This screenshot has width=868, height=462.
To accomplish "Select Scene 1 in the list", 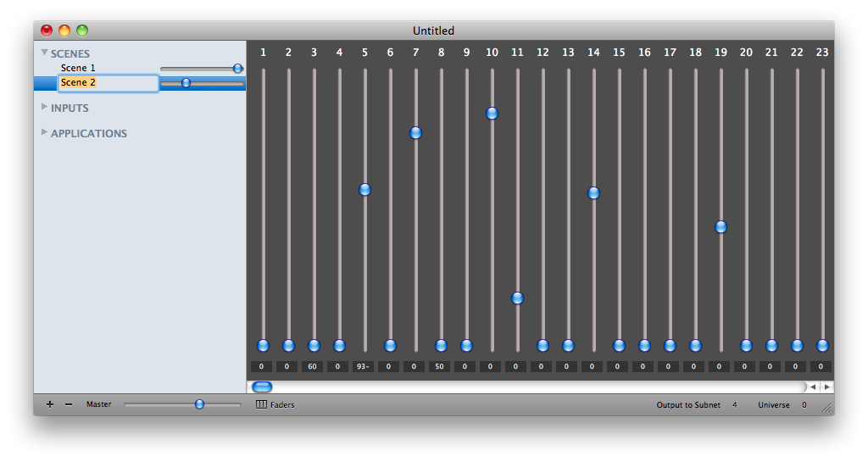I will pos(78,68).
